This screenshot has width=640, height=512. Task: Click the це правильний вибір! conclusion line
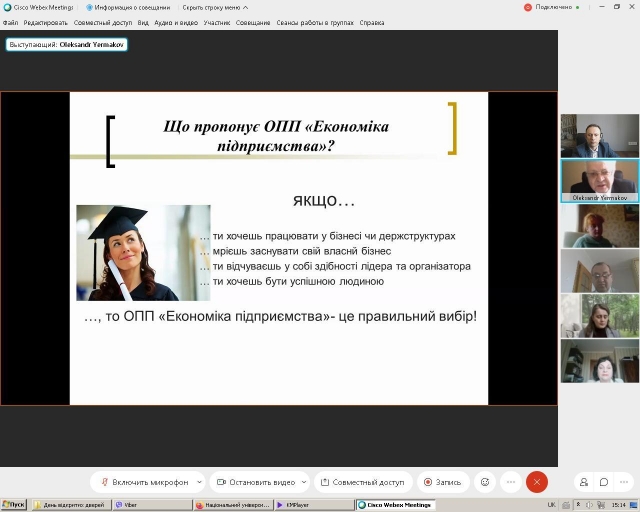pos(280,316)
